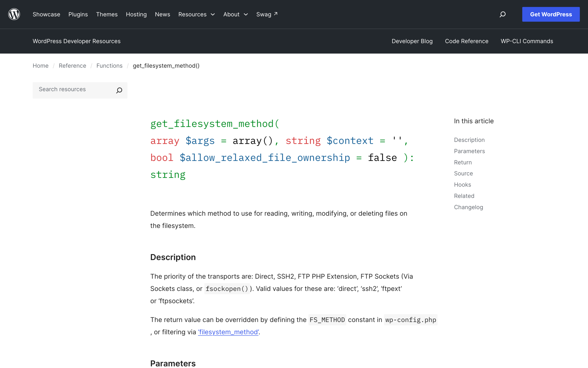Screen dimensions: 588x368
Task: Open the header search magnifier icon
Action: coord(503,14)
